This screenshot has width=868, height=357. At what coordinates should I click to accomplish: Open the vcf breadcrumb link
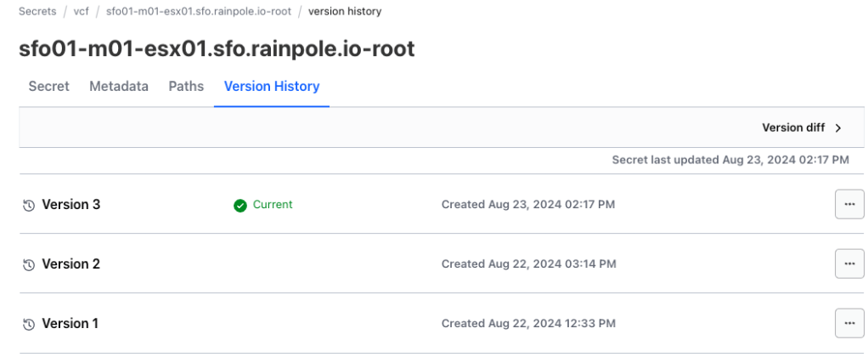click(x=82, y=11)
